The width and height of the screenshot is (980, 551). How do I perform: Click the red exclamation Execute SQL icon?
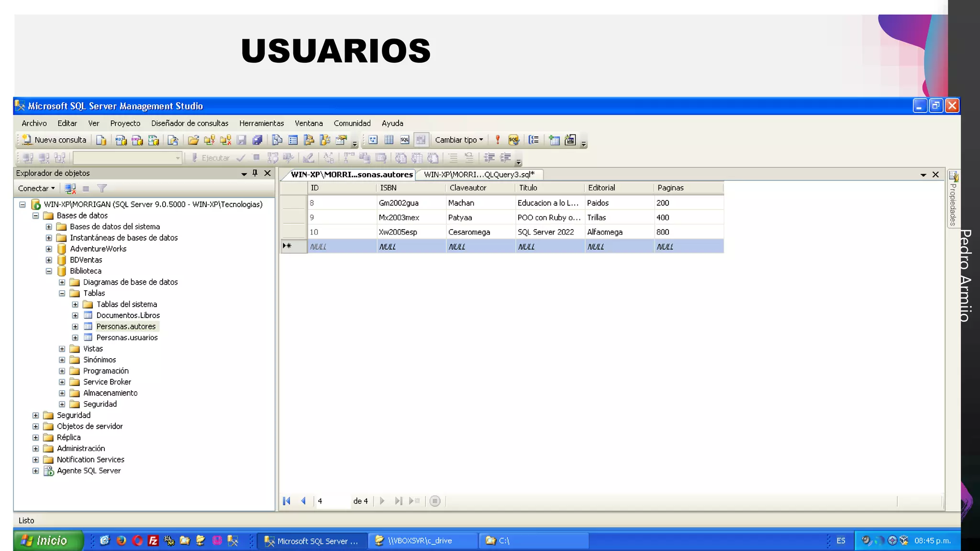(498, 140)
